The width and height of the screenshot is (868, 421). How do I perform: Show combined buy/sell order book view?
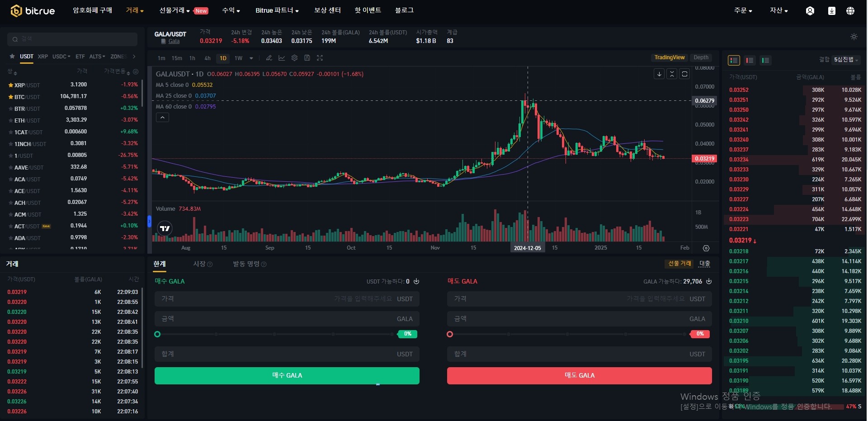coord(734,60)
